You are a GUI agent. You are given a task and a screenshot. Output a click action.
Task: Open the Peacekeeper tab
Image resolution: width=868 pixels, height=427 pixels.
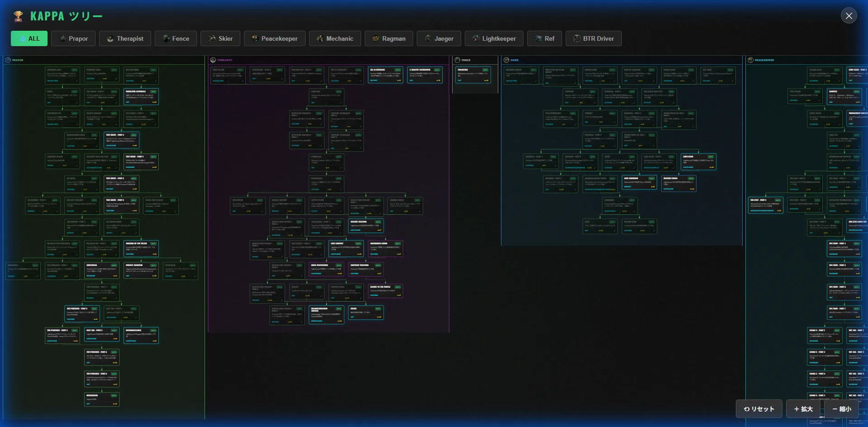(x=274, y=38)
